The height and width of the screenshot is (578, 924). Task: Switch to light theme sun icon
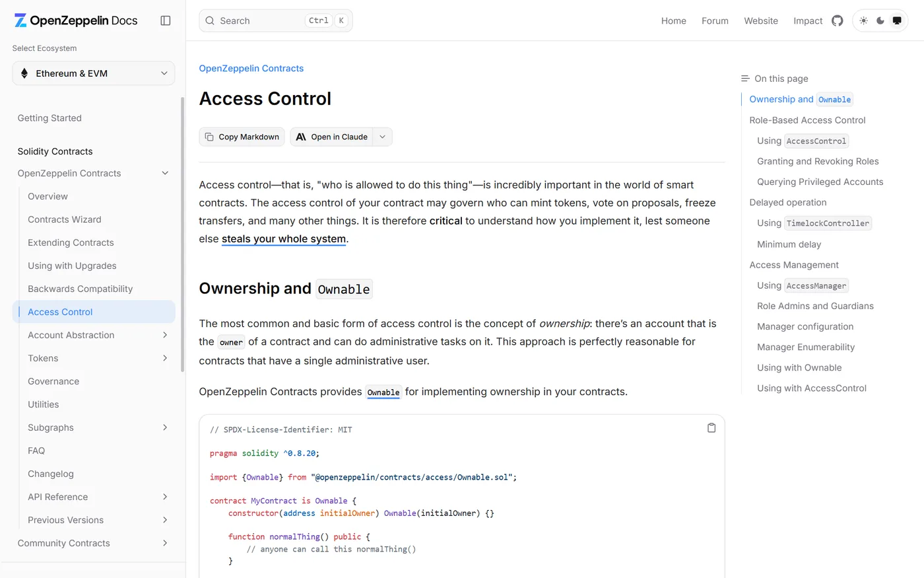[863, 20]
